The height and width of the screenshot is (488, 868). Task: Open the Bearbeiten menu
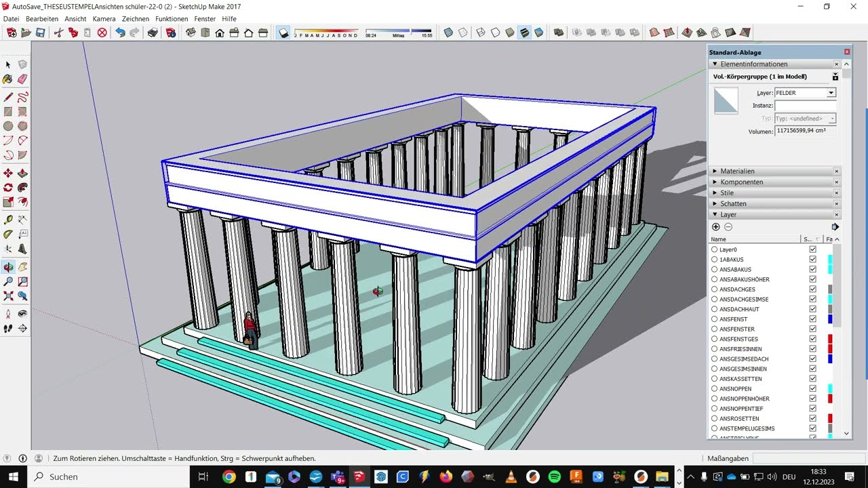coord(42,19)
